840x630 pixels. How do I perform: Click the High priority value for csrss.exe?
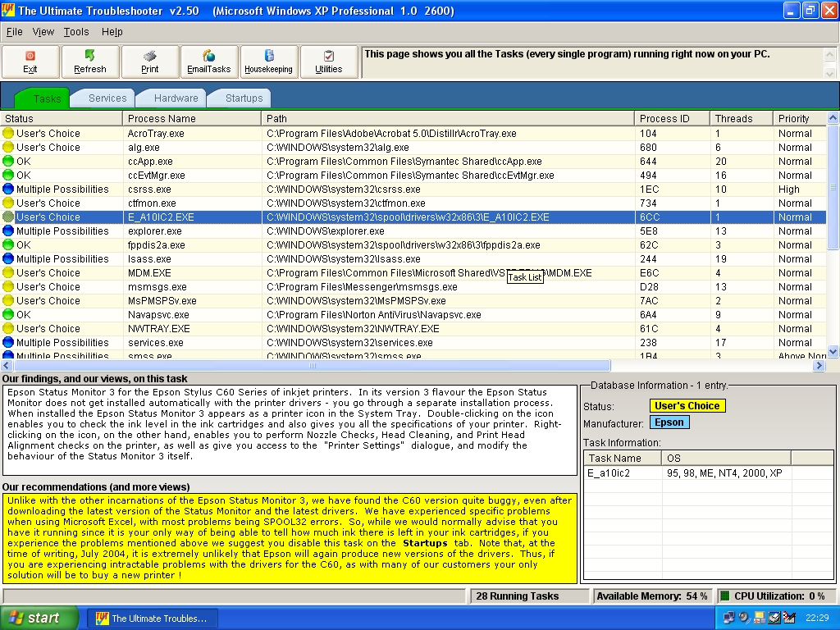pyautogui.click(x=789, y=189)
